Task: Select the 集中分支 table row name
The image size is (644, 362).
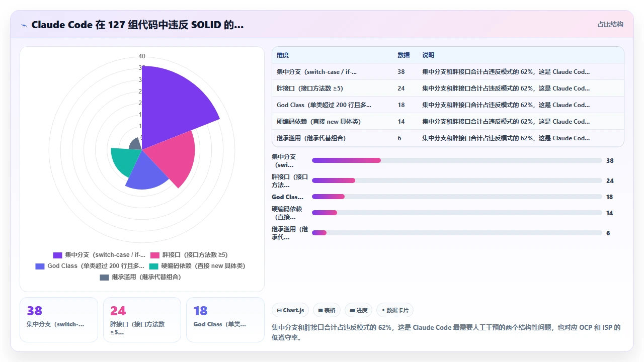Action: tap(316, 72)
